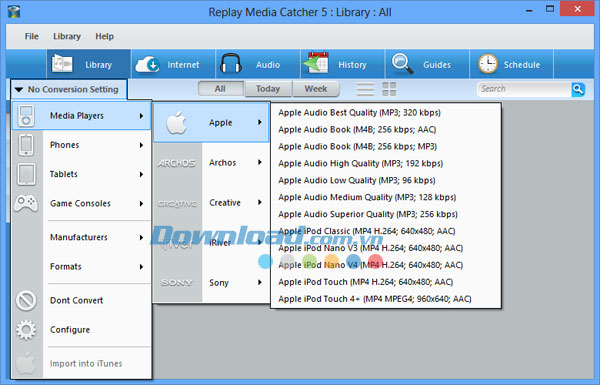This screenshot has height=385, width=600.
Task: Expand the Archos submenu arrow
Action: click(x=260, y=162)
